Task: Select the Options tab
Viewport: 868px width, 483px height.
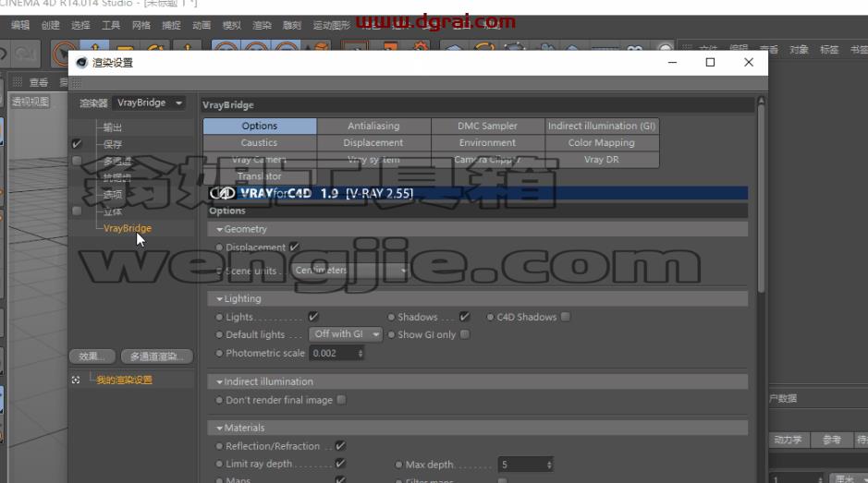Action: (x=260, y=127)
